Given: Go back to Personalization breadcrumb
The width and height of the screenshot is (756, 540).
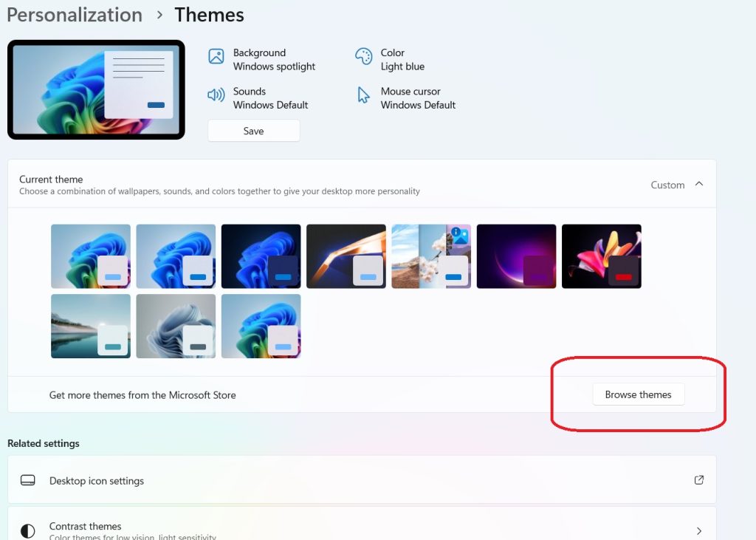Looking at the screenshot, I should (x=75, y=15).
